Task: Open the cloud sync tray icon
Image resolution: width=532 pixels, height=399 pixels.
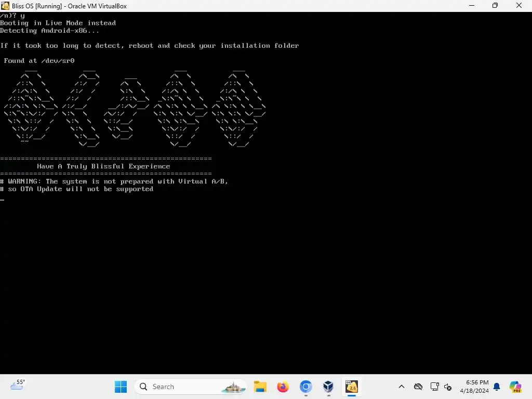Action: click(418, 387)
